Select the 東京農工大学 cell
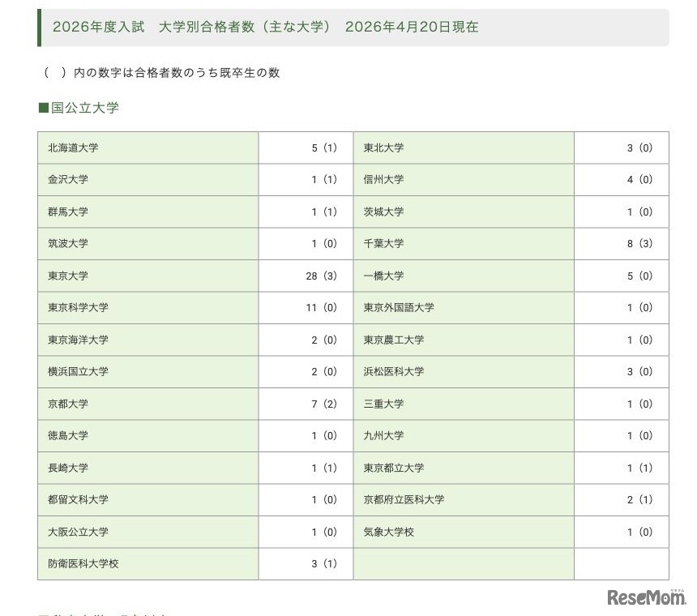Image resolution: width=697 pixels, height=616 pixels. tap(464, 340)
